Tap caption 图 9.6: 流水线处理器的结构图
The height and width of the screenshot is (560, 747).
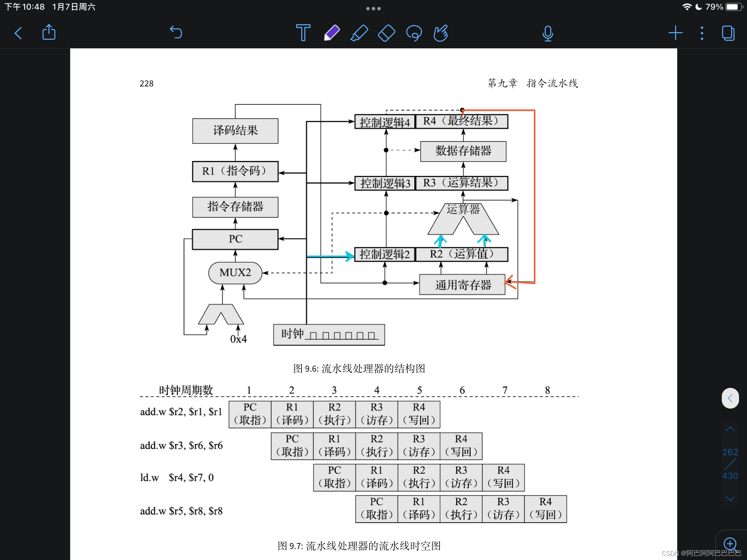359,368
